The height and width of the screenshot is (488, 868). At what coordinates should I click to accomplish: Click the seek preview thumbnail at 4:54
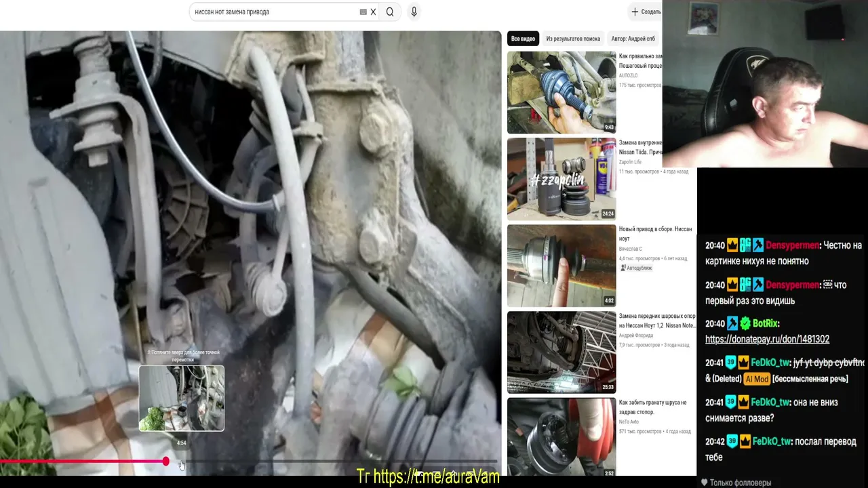(x=182, y=398)
